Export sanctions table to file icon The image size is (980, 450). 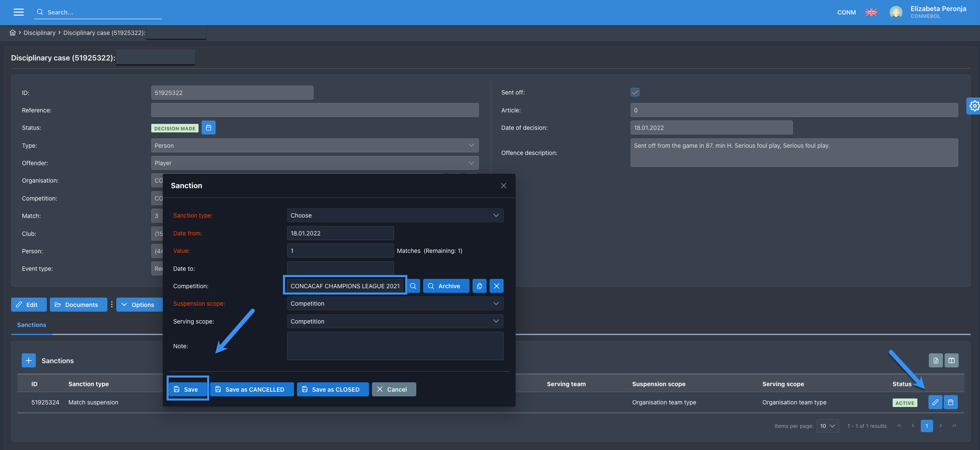(x=936, y=361)
